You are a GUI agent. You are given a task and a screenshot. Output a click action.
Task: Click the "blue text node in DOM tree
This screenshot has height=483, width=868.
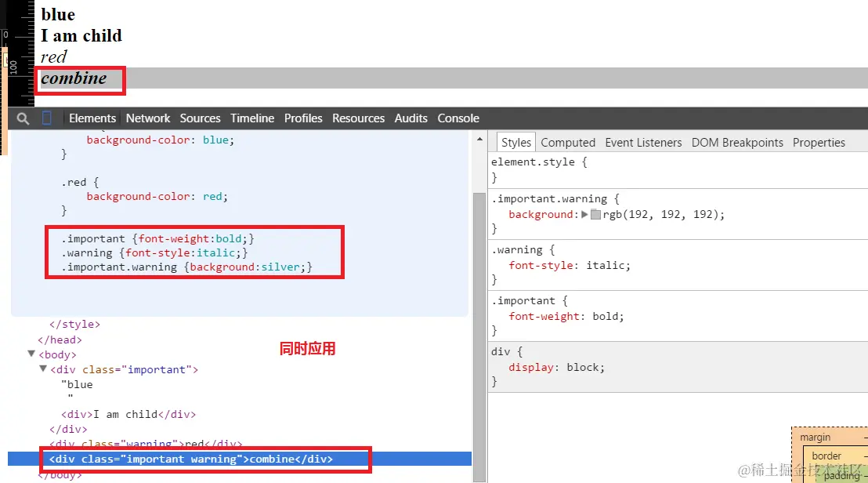pyautogui.click(x=77, y=384)
